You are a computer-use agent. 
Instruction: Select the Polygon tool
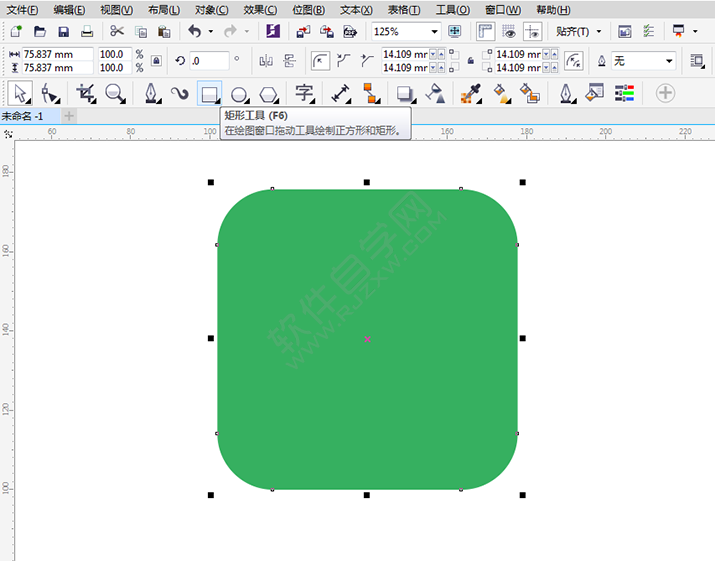[x=268, y=94]
